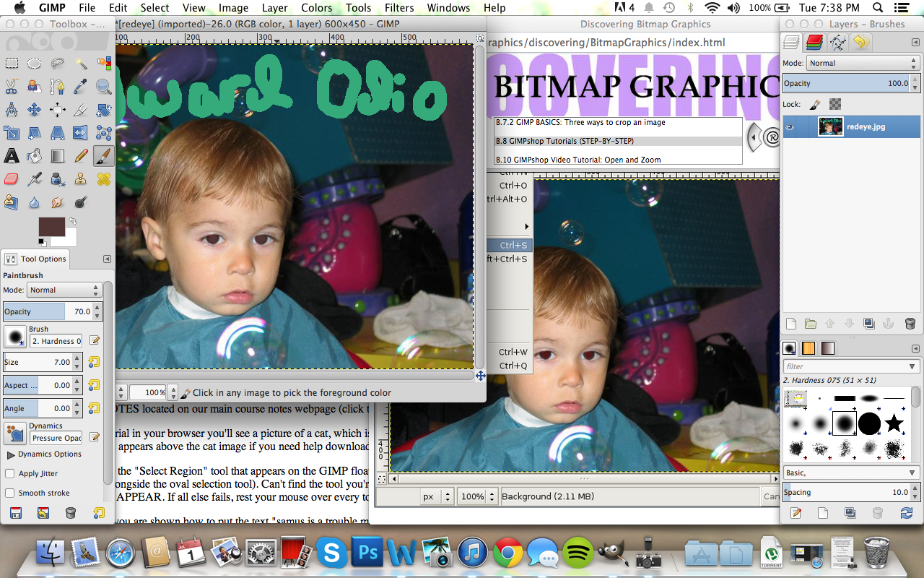The height and width of the screenshot is (578, 924).
Task: Click the Dynamics icon button
Action: [14, 433]
